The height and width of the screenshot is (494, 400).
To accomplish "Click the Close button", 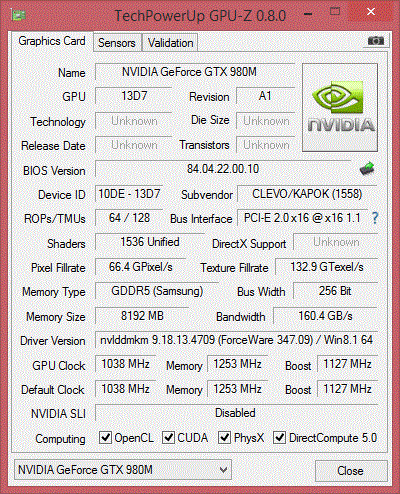I will [351, 471].
